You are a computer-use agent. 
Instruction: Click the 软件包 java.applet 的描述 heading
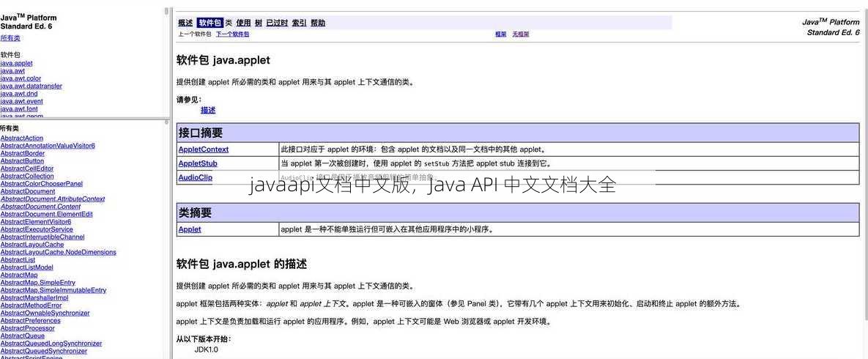(x=242, y=264)
